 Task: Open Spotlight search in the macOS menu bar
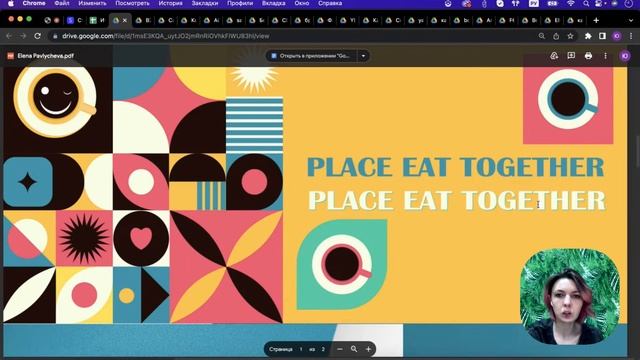tap(586, 4)
